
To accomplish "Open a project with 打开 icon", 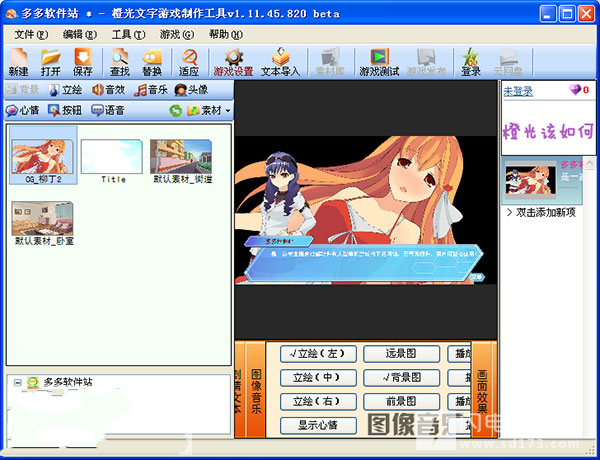I will pos(51,62).
